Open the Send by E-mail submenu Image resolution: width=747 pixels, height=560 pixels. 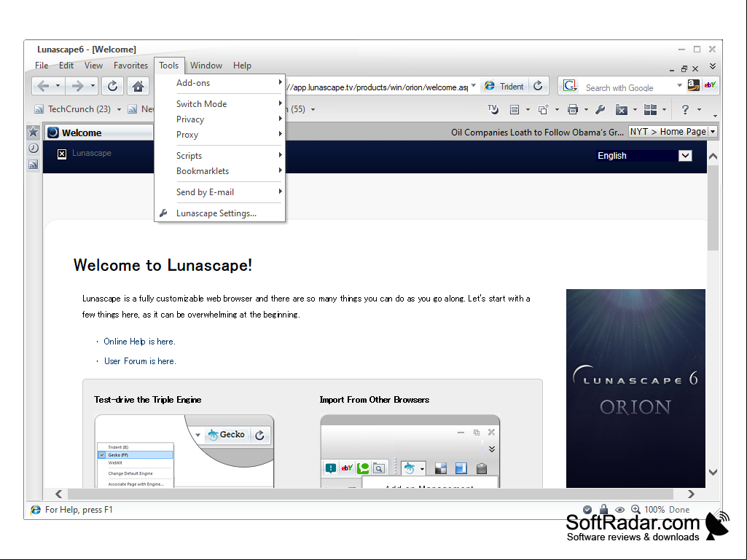(x=219, y=192)
